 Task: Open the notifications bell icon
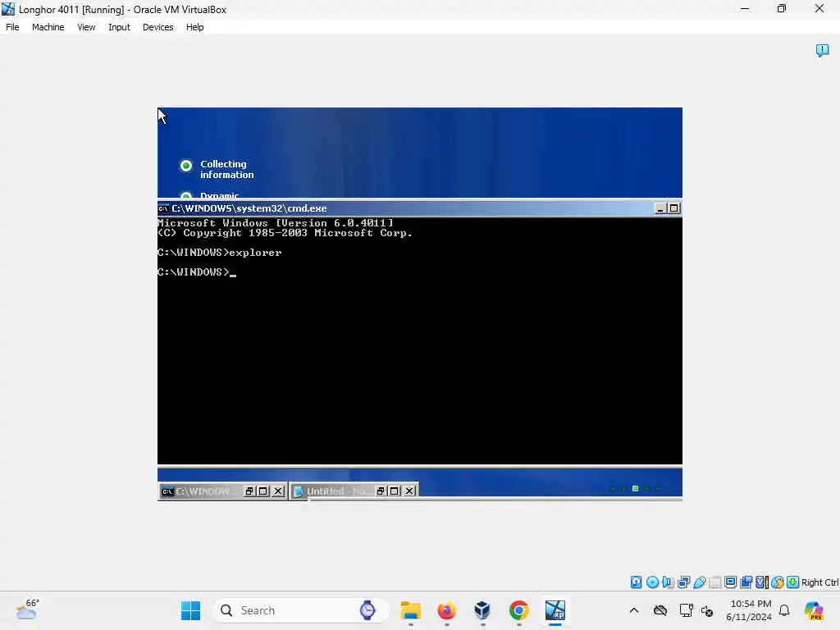tap(784, 610)
